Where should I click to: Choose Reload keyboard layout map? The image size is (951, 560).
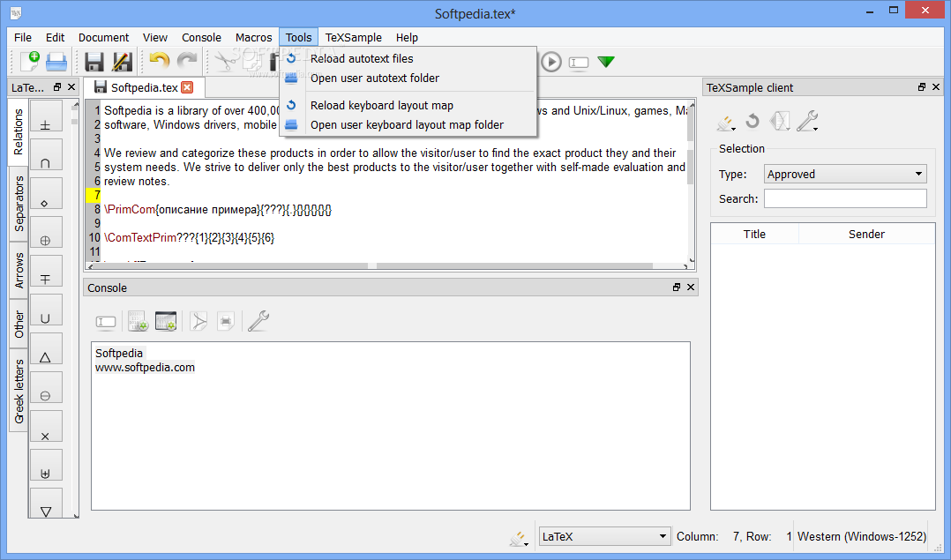click(x=408, y=106)
